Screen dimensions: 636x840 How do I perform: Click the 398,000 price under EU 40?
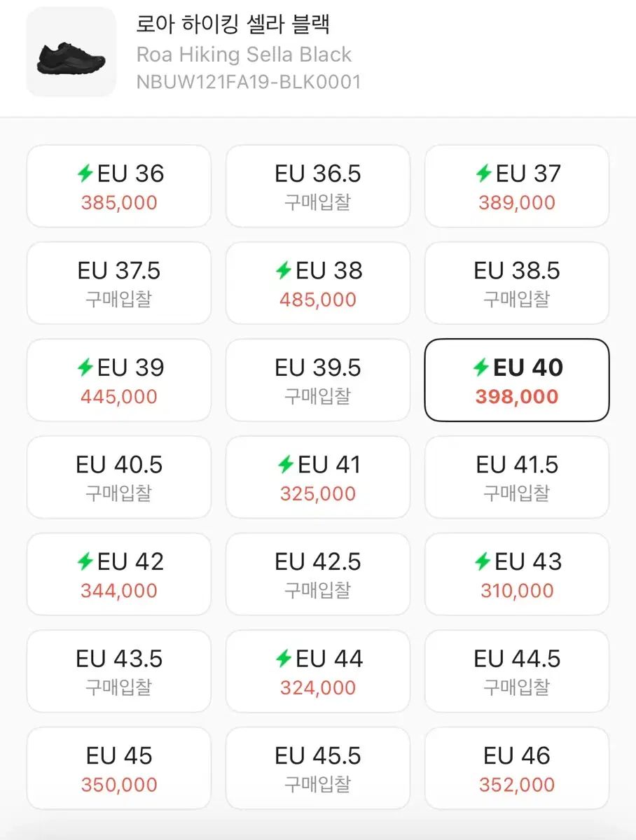pos(517,397)
